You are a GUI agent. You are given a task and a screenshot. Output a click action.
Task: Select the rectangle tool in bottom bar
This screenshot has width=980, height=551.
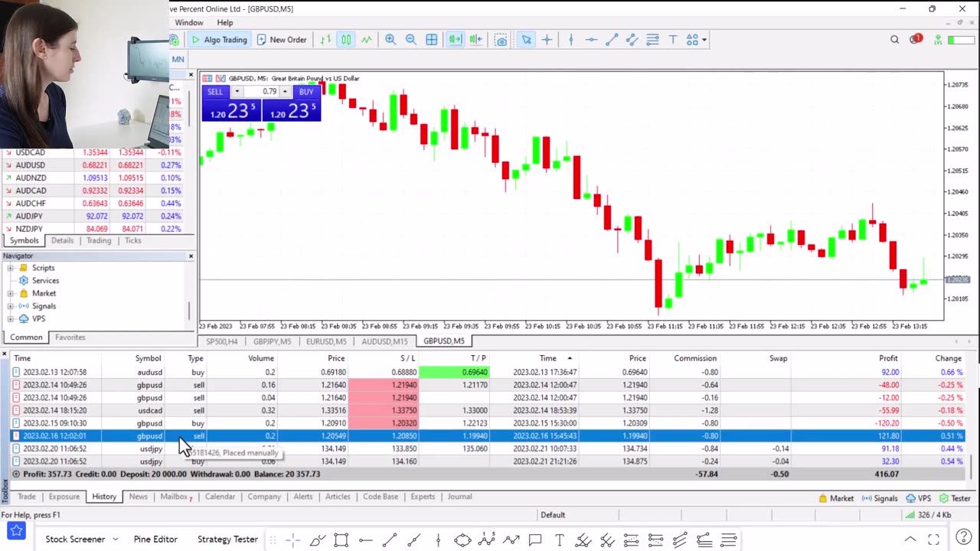[x=341, y=540]
